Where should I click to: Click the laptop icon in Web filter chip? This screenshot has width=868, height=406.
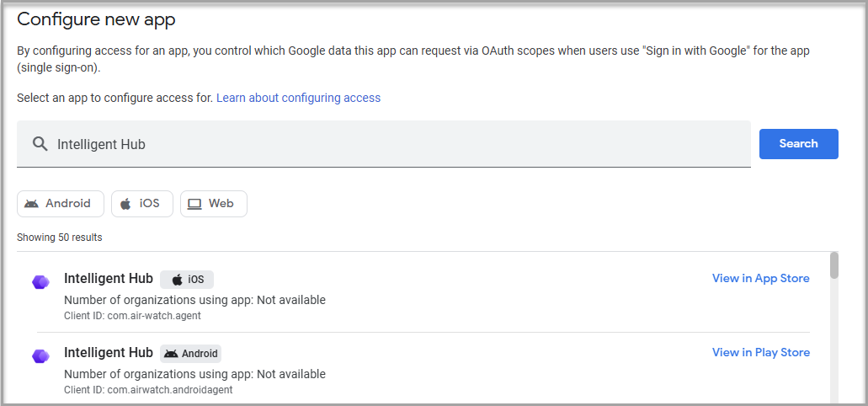click(194, 204)
